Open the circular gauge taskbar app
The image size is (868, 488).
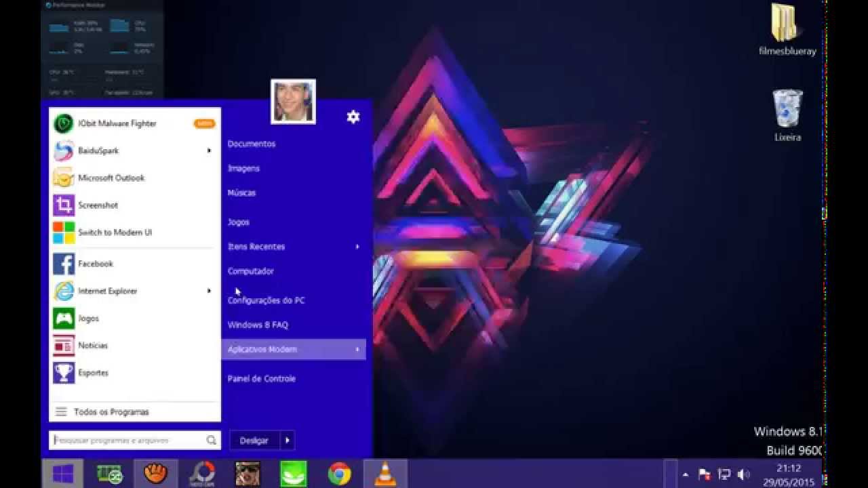(x=201, y=474)
